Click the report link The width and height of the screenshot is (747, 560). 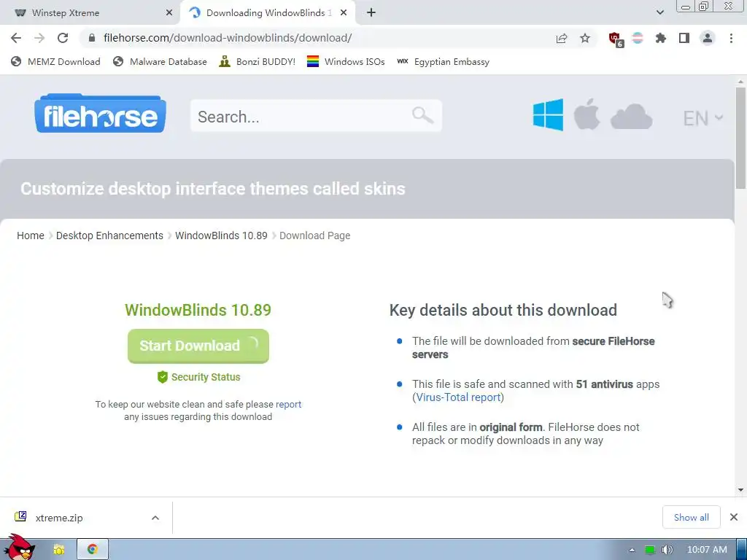coord(289,404)
